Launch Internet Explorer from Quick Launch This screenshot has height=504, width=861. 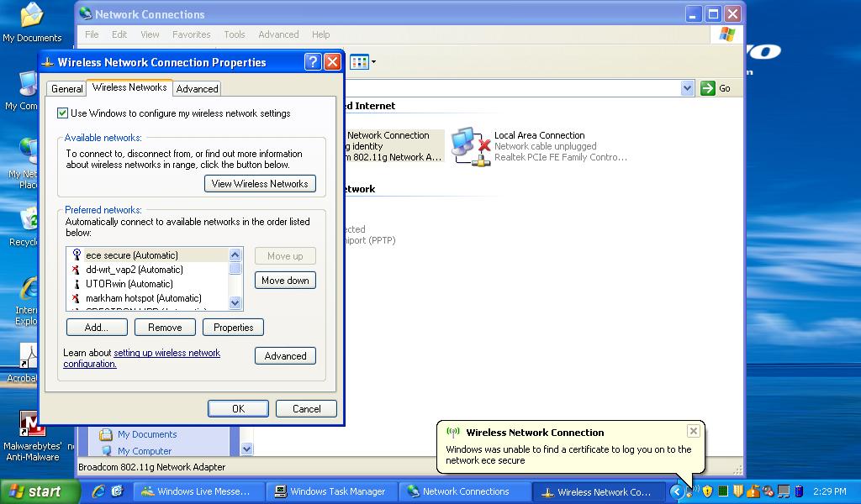(x=98, y=491)
